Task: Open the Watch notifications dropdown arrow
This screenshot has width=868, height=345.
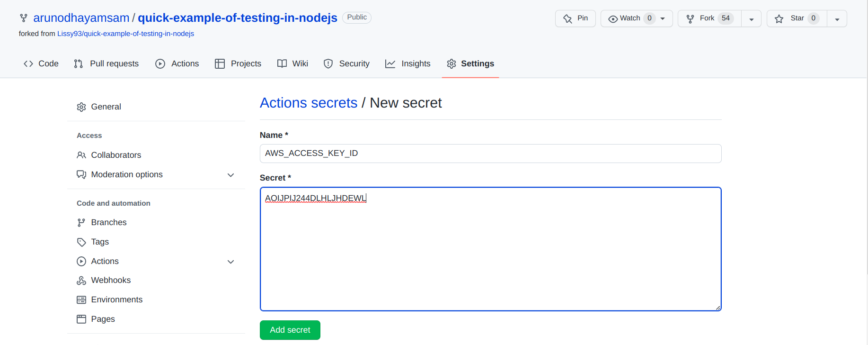Action: pos(663,18)
